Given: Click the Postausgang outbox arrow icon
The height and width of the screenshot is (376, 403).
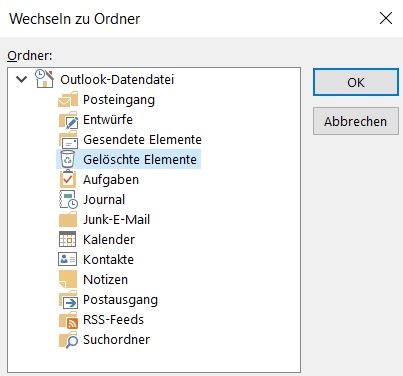Looking at the screenshot, I should click(68, 299).
